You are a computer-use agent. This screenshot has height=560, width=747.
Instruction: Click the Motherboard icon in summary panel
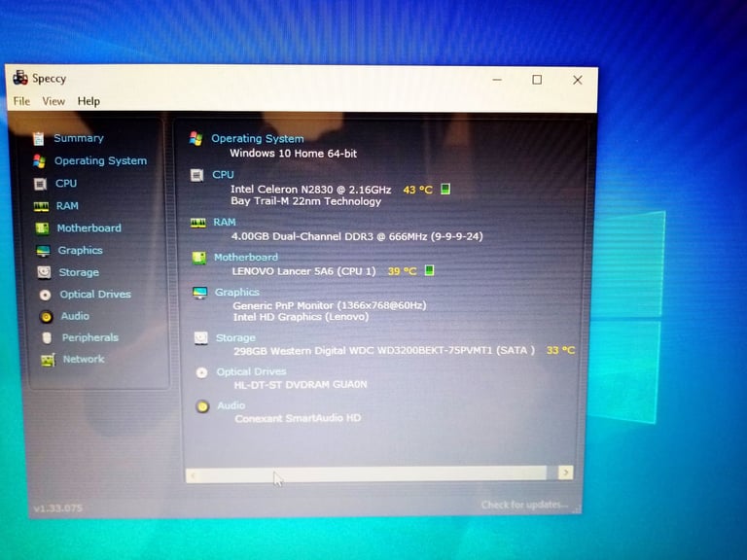(199, 258)
